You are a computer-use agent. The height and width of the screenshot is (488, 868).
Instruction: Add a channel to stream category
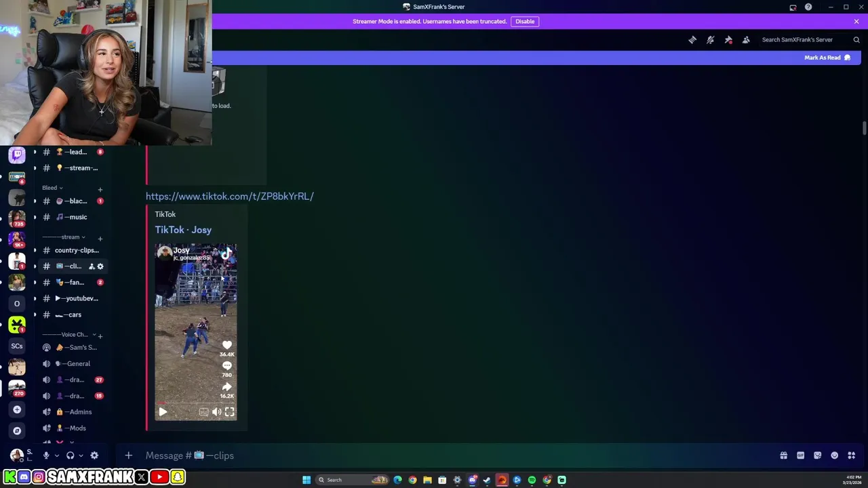coord(100,239)
